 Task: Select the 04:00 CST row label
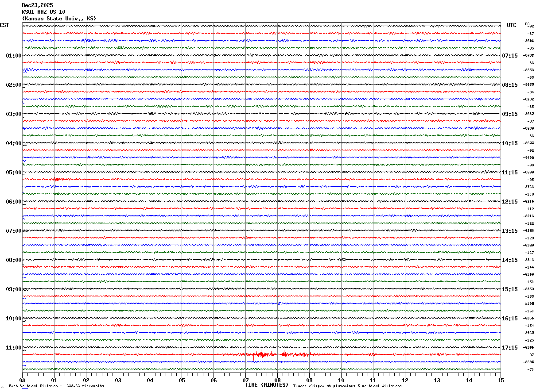(13, 143)
